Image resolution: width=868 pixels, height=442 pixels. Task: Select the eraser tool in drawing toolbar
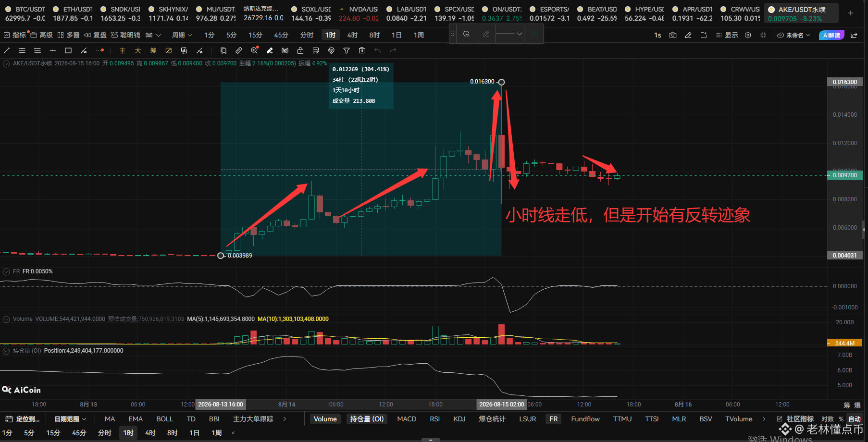pos(270,50)
